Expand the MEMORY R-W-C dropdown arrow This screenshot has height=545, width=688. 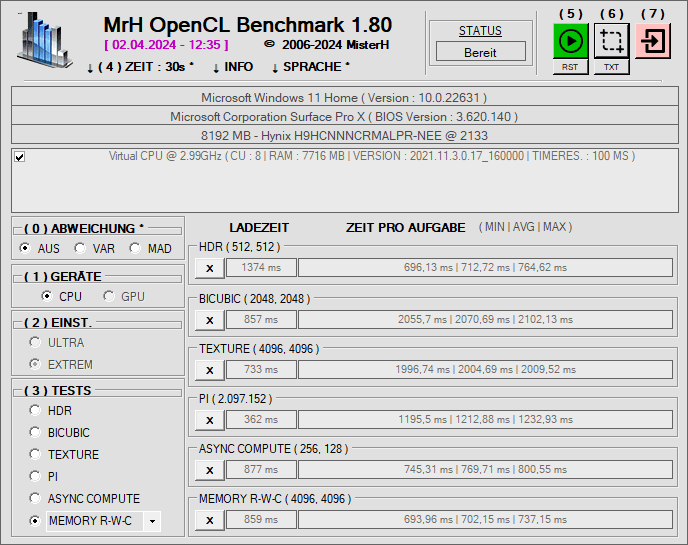coord(152,521)
